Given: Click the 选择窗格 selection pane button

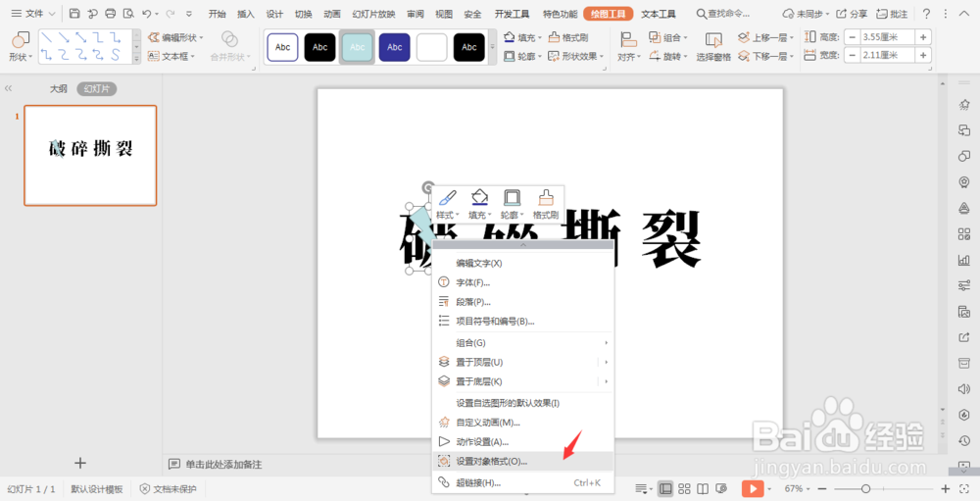Looking at the screenshot, I should tap(713, 47).
